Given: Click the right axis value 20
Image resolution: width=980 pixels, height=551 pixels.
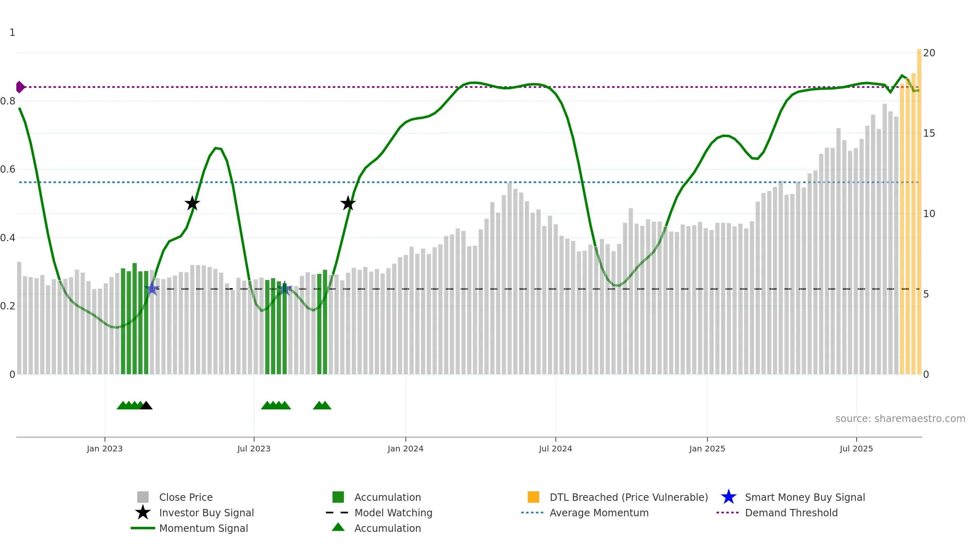Looking at the screenshot, I should point(929,53).
